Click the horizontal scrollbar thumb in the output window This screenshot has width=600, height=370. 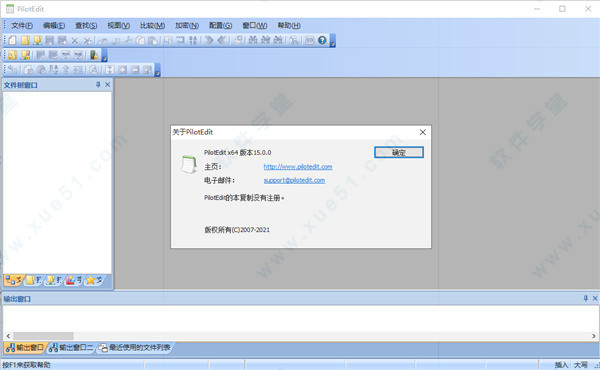point(43,336)
